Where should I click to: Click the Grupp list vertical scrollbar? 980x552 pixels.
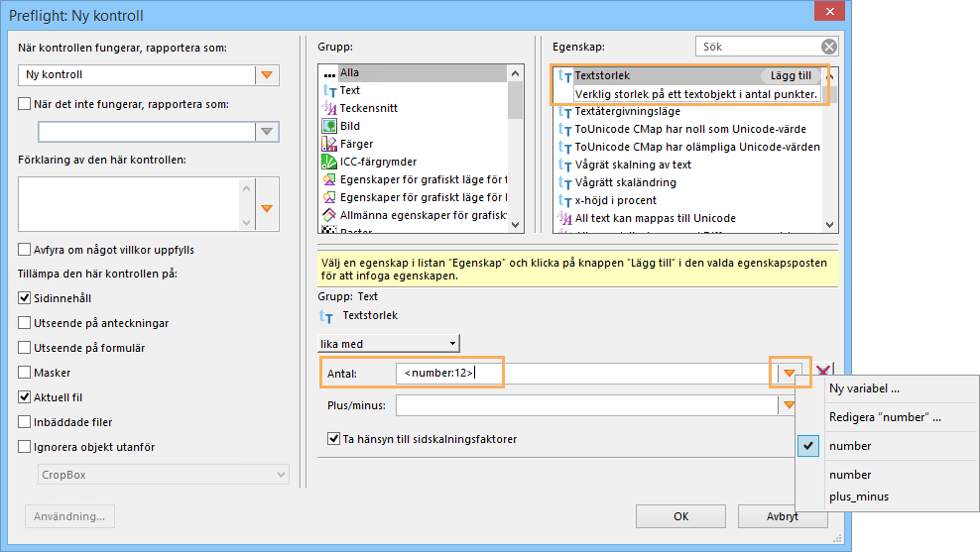tap(515, 149)
